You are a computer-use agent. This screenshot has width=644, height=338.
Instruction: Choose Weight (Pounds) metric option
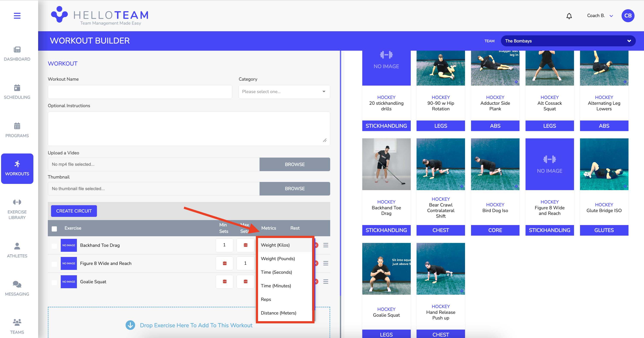tap(285, 259)
